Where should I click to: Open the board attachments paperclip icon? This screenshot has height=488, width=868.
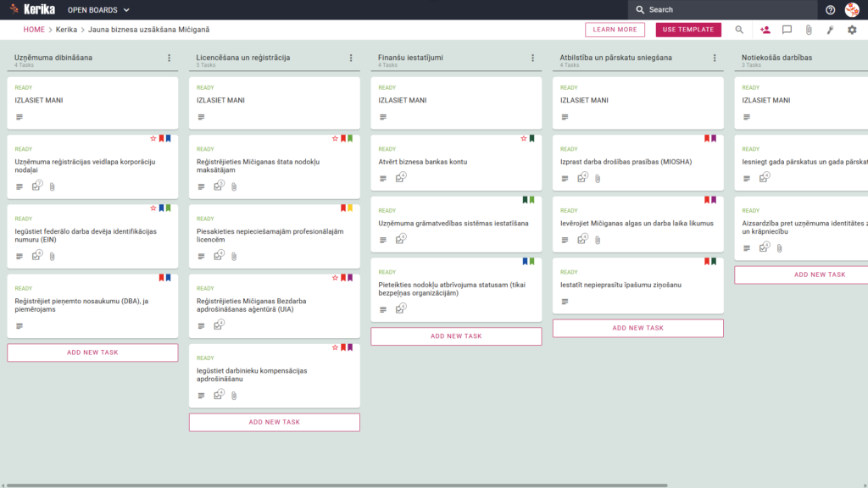pos(809,30)
